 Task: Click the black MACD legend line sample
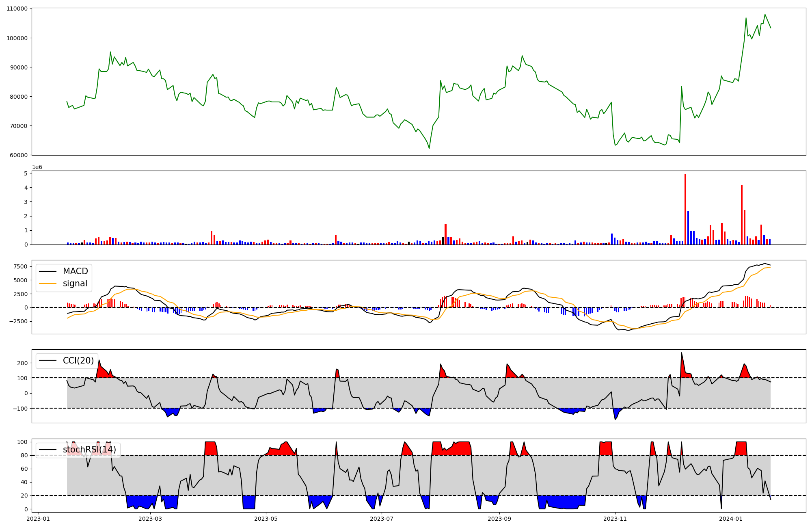pos(48,271)
